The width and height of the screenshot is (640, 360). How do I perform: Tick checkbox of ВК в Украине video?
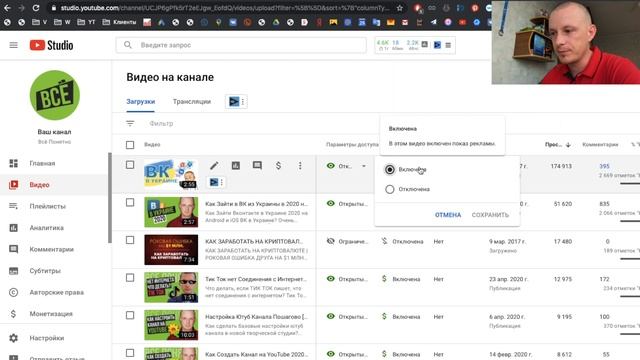[x=130, y=165]
